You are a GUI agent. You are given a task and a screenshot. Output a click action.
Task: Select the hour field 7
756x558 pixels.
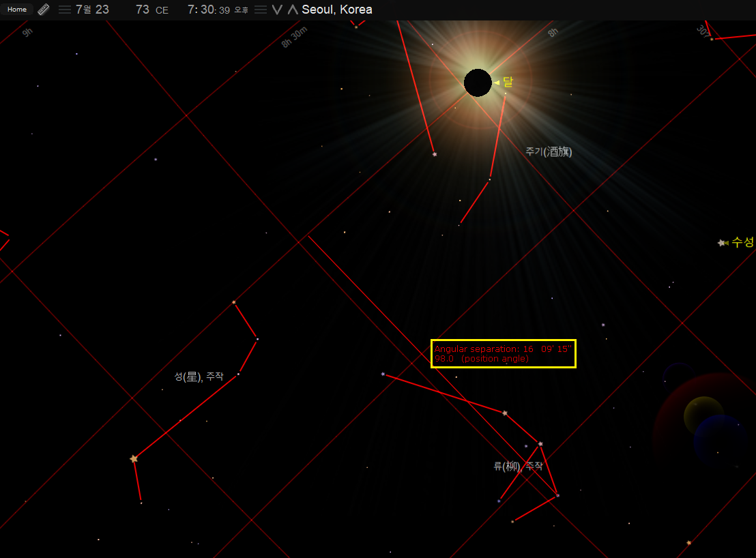click(x=191, y=10)
